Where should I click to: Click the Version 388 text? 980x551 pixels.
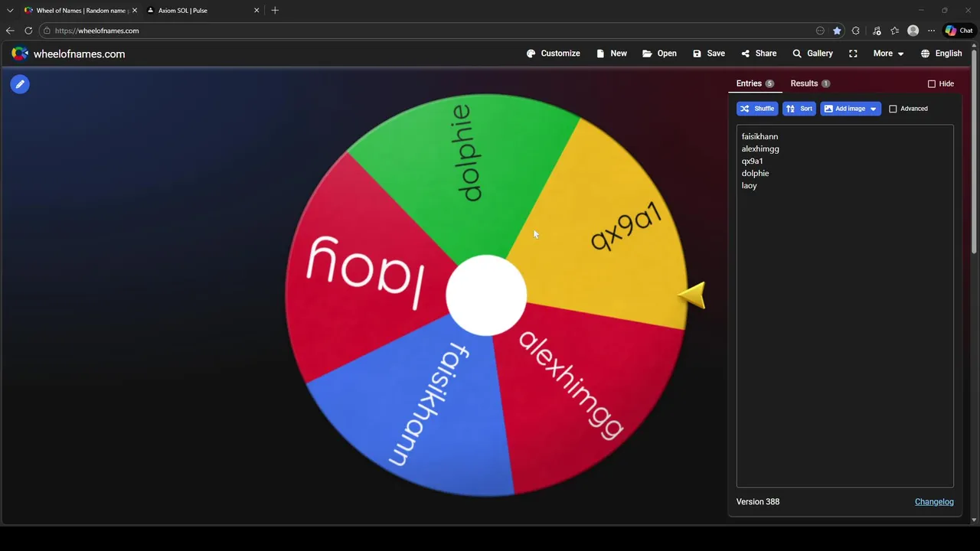pyautogui.click(x=758, y=501)
